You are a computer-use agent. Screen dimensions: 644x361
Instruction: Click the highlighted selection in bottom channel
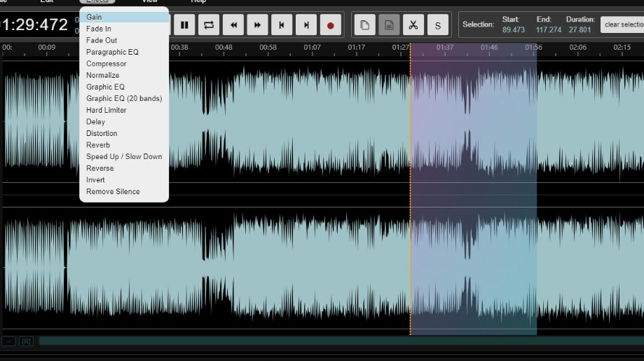pyautogui.click(x=473, y=268)
